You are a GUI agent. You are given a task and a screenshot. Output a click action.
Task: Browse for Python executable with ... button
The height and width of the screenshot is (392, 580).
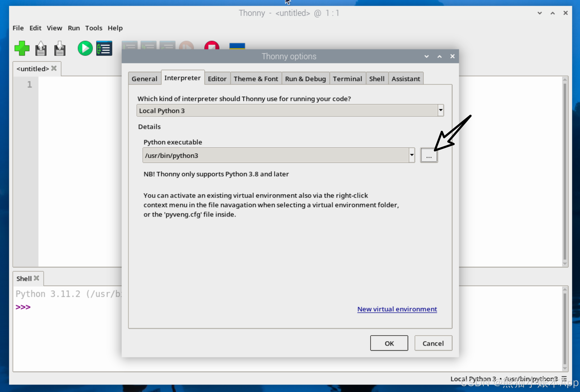tap(429, 155)
